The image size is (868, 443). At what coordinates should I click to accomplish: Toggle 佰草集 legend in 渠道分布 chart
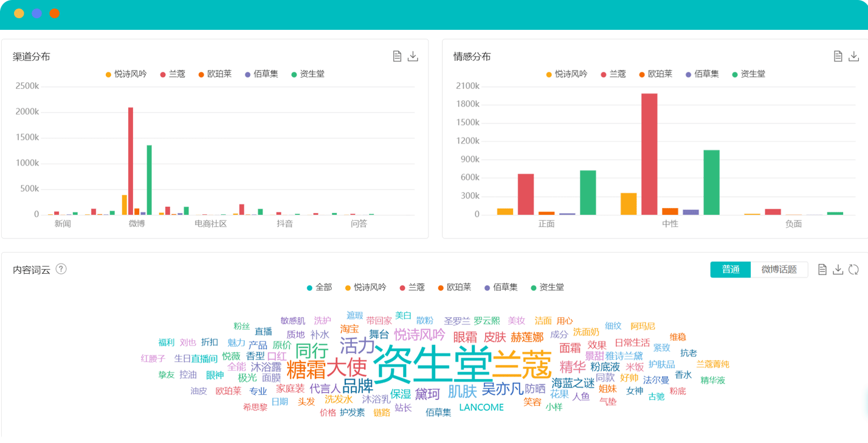[261, 74]
